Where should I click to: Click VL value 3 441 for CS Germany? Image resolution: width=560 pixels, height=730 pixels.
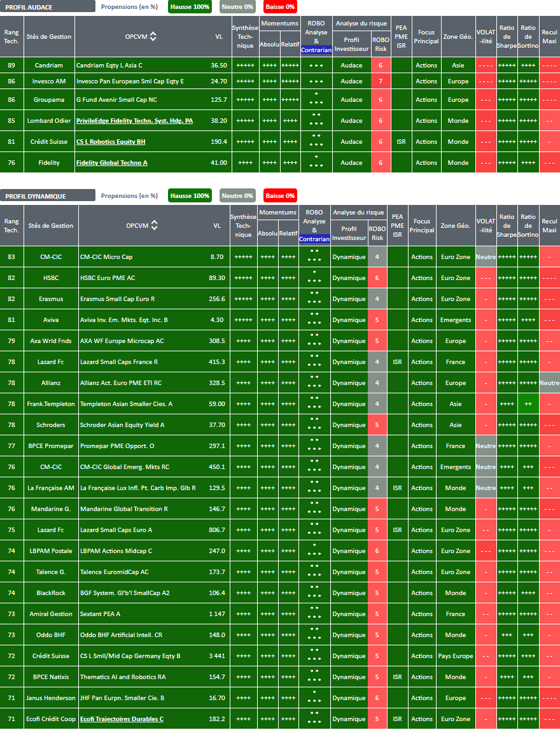[x=217, y=656]
